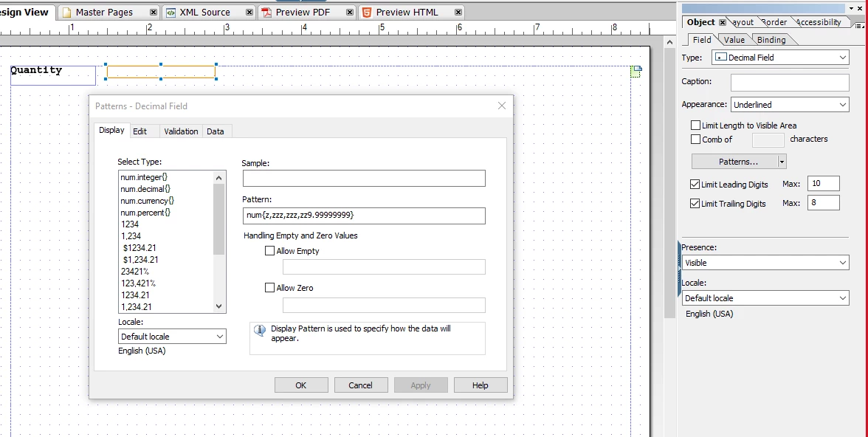Click the Preview PDF Acrobat icon
Viewport: 868px width, 437px height.
pos(267,13)
